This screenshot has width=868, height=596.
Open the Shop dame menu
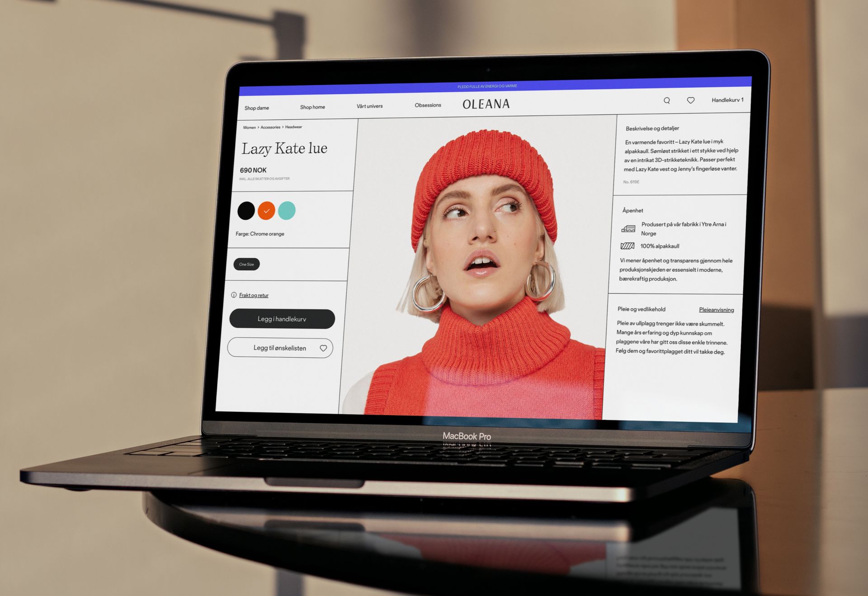[x=257, y=108]
